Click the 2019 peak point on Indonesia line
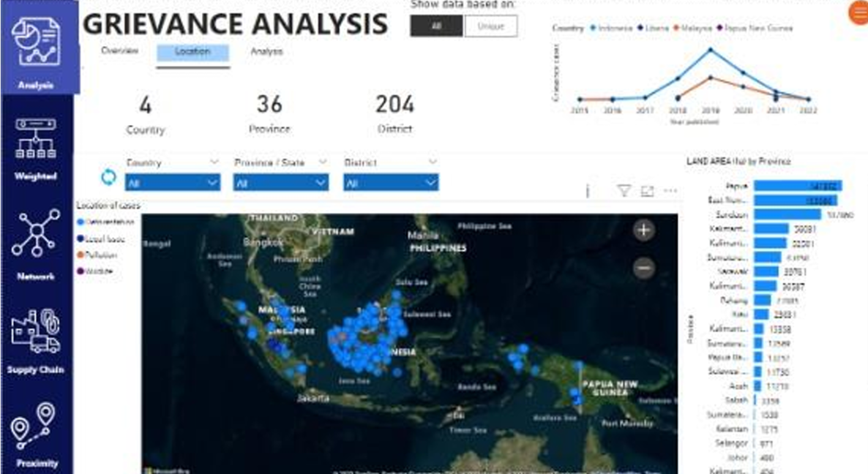Screen dimensions: 868x474 click(x=711, y=50)
